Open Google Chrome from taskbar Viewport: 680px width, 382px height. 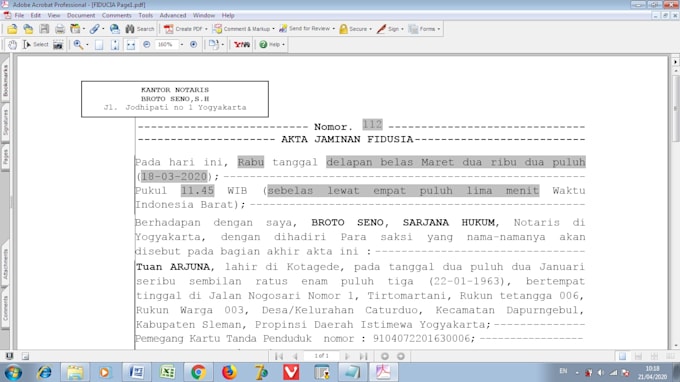click(x=198, y=372)
